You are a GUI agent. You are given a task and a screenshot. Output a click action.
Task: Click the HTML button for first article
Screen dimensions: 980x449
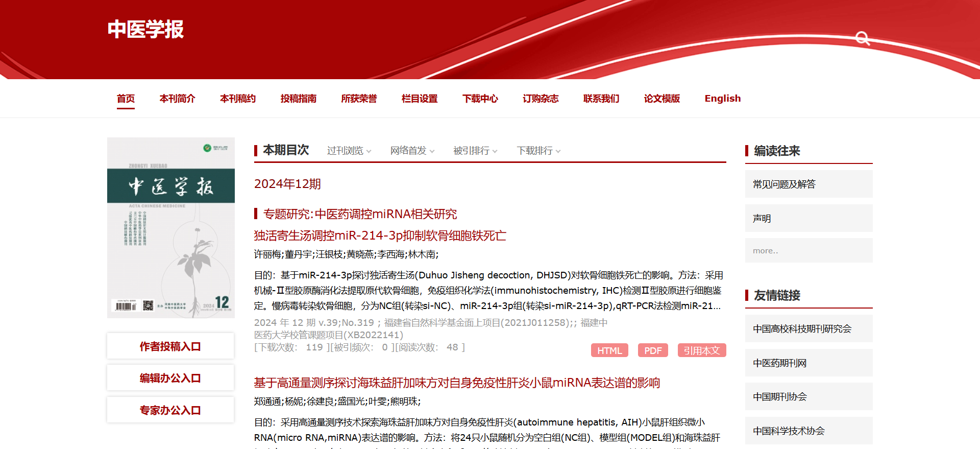(x=609, y=350)
